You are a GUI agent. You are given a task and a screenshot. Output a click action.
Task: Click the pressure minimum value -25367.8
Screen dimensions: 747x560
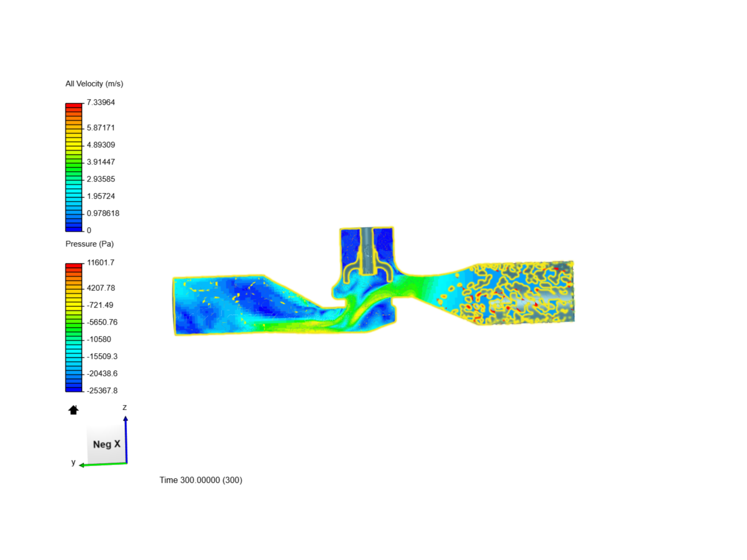(x=102, y=390)
